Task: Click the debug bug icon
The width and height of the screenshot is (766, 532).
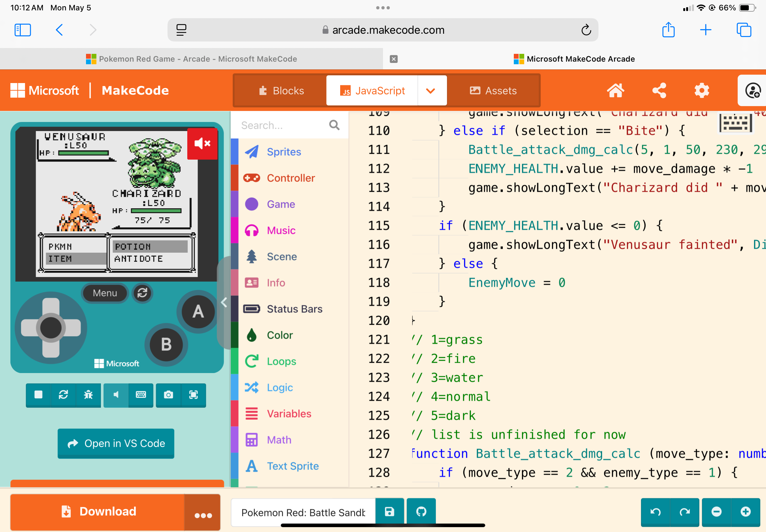Action: (x=88, y=395)
